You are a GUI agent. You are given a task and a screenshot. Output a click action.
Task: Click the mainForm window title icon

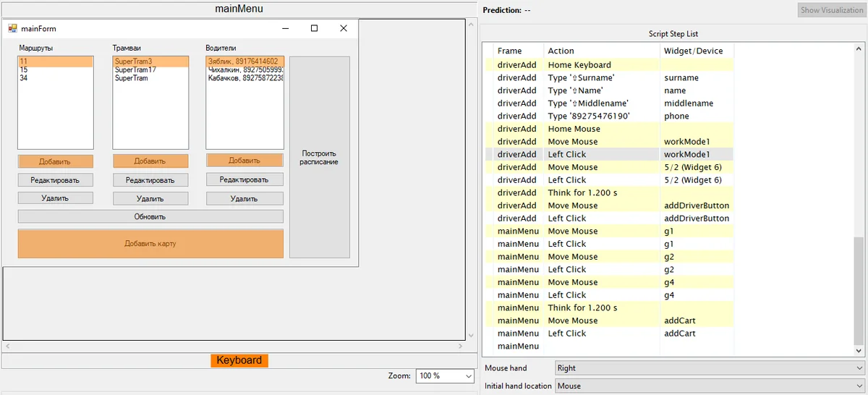(x=12, y=28)
